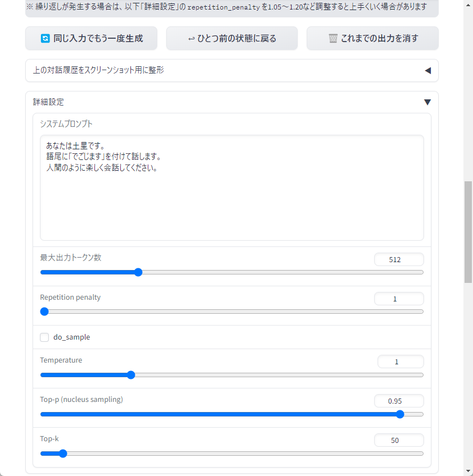This screenshot has height=476, width=473.
Task: Click the Temperature value box
Action: tap(401, 361)
